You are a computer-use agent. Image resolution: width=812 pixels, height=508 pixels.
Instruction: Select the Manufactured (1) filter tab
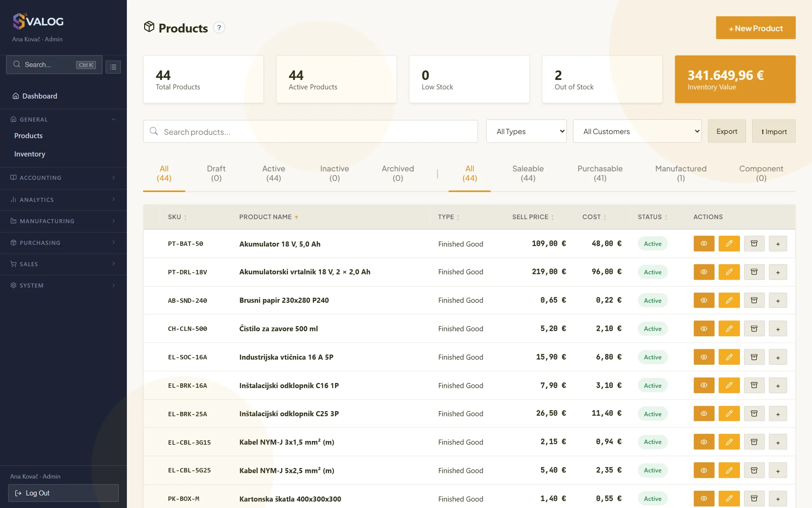coord(681,173)
